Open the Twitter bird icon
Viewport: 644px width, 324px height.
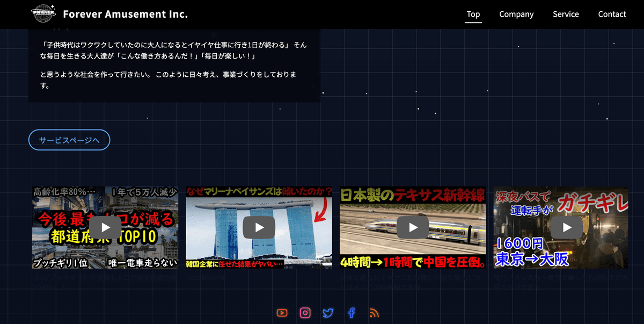point(328,313)
